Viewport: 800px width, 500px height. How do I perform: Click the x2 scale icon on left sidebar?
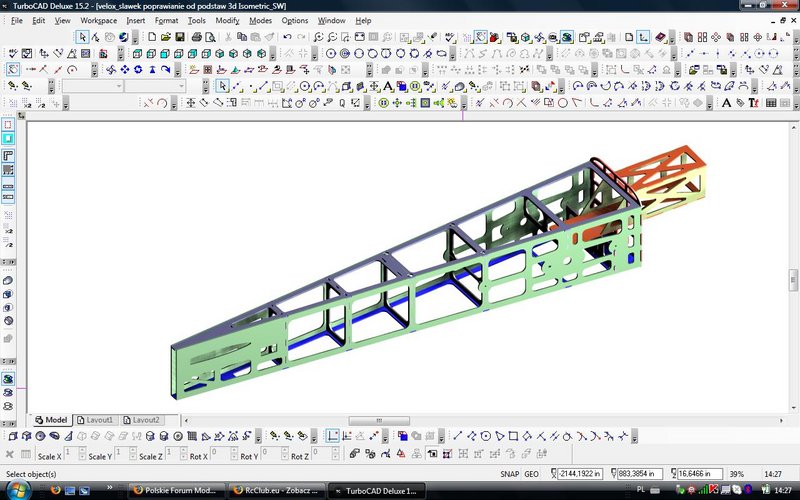pos(8,231)
